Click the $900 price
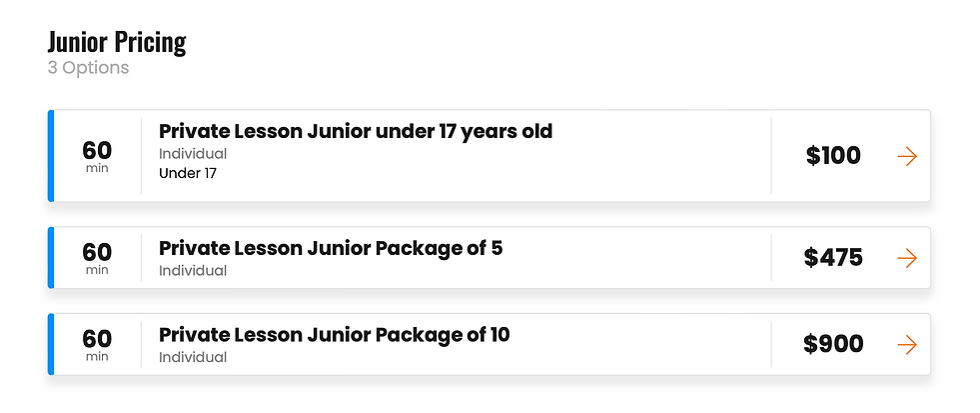980x413 pixels. [833, 345]
